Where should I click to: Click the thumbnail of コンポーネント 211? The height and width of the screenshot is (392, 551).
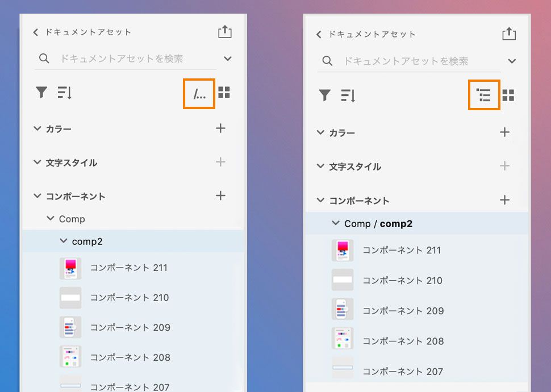click(x=70, y=268)
